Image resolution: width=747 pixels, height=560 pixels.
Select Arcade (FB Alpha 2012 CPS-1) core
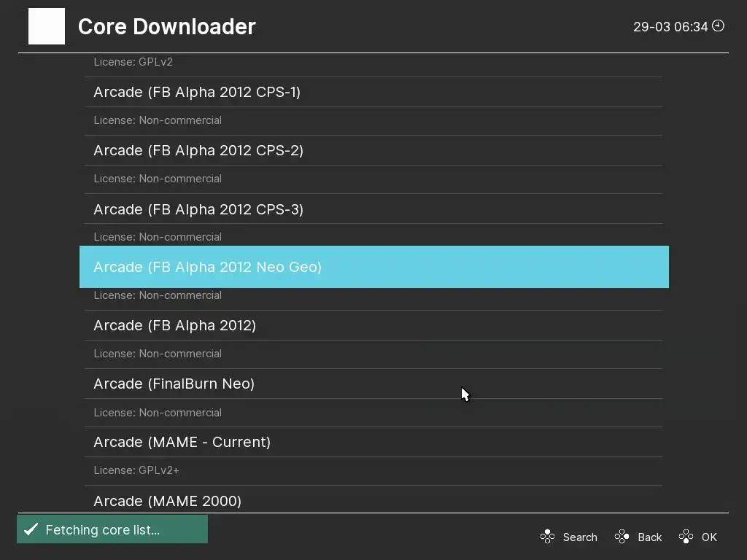(x=197, y=92)
